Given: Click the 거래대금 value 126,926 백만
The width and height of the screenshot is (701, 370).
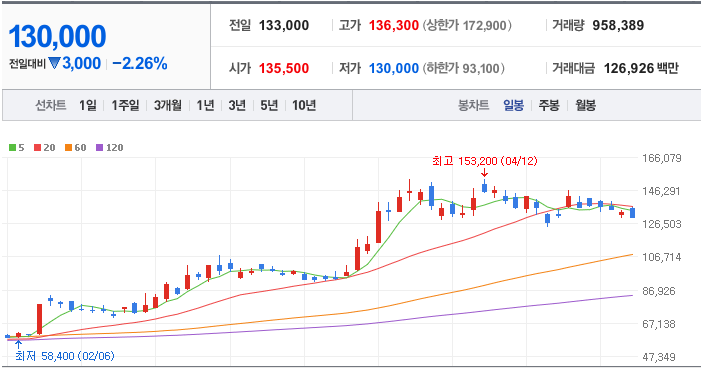Looking at the screenshot, I should point(641,68).
